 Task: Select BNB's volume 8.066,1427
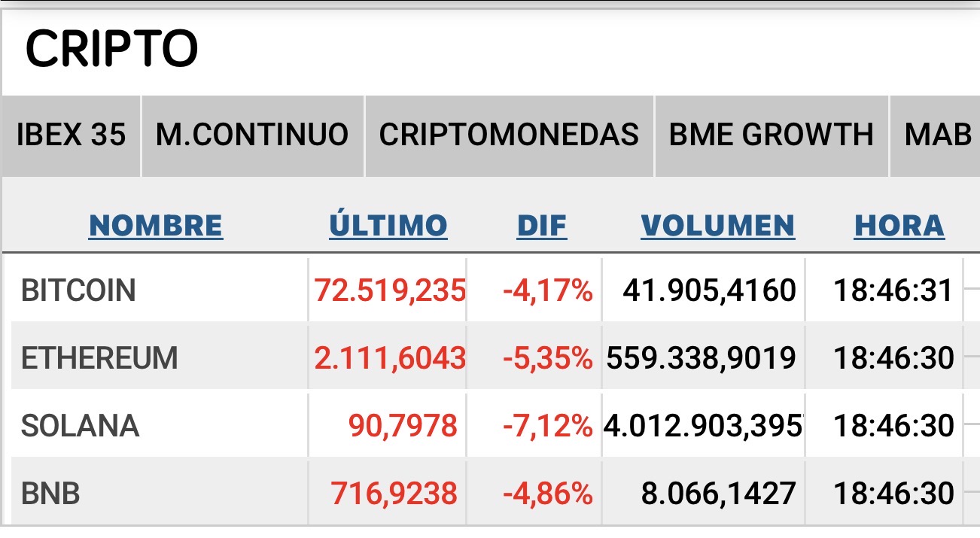(718, 494)
